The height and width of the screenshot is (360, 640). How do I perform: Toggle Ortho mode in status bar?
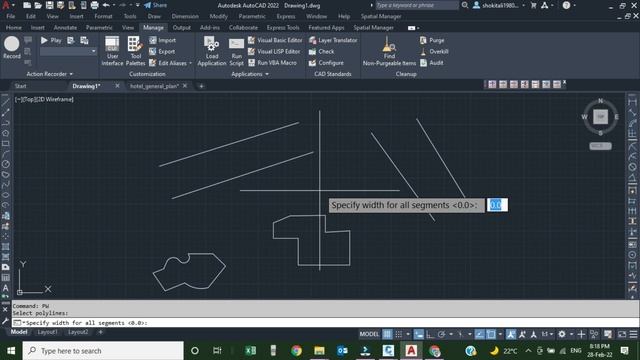[x=430, y=334]
